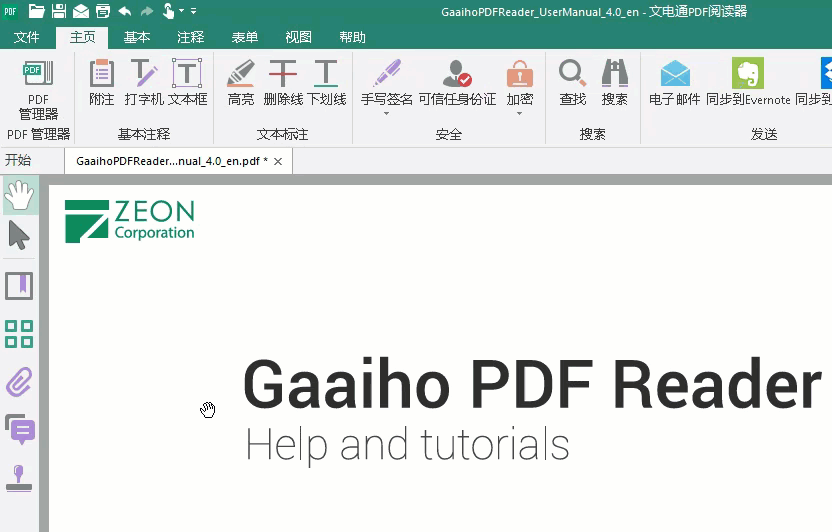Activate the Select arrow tool in sidebar

[19, 236]
